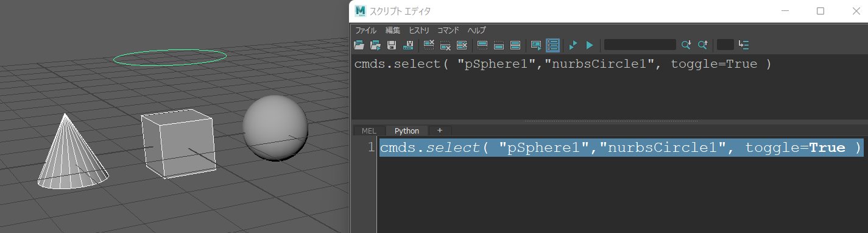Click the Source Script icon

375,45
